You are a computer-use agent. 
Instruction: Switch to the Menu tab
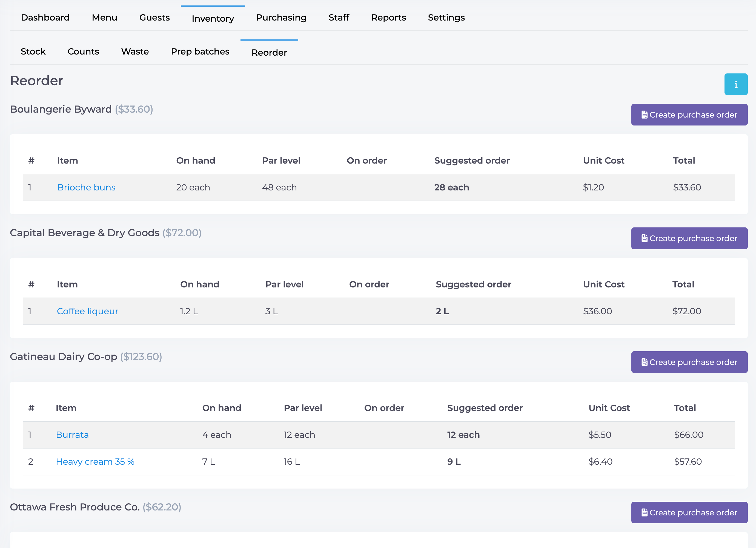[x=104, y=18]
